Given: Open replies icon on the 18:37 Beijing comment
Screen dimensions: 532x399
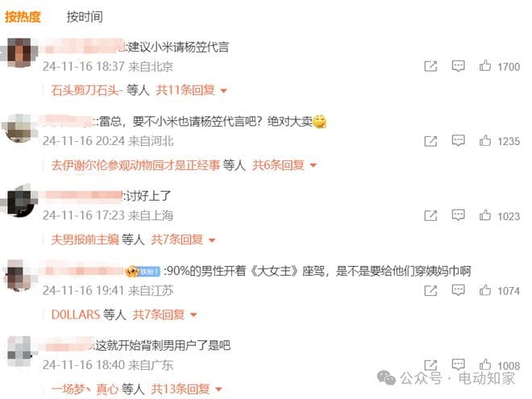Looking at the screenshot, I should coord(458,66).
